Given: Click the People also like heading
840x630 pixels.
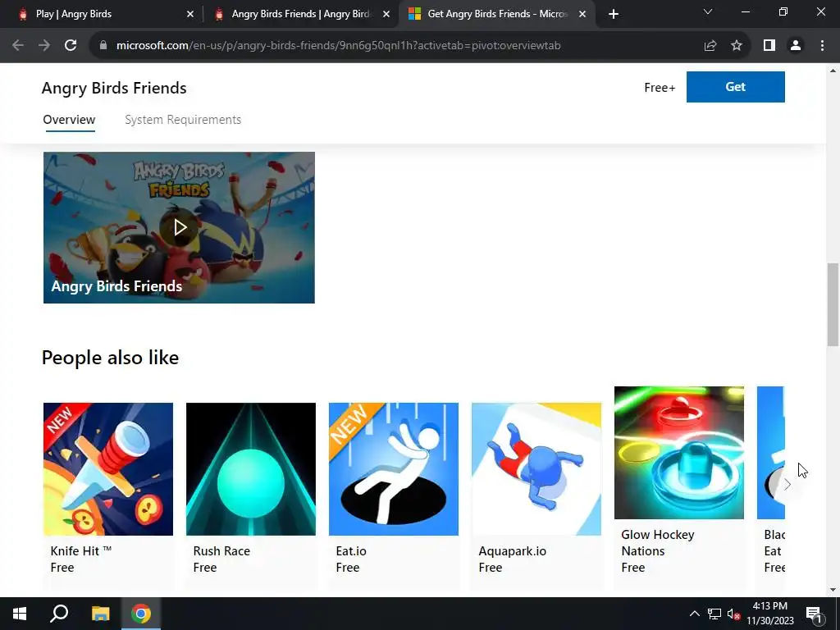Looking at the screenshot, I should [x=111, y=358].
